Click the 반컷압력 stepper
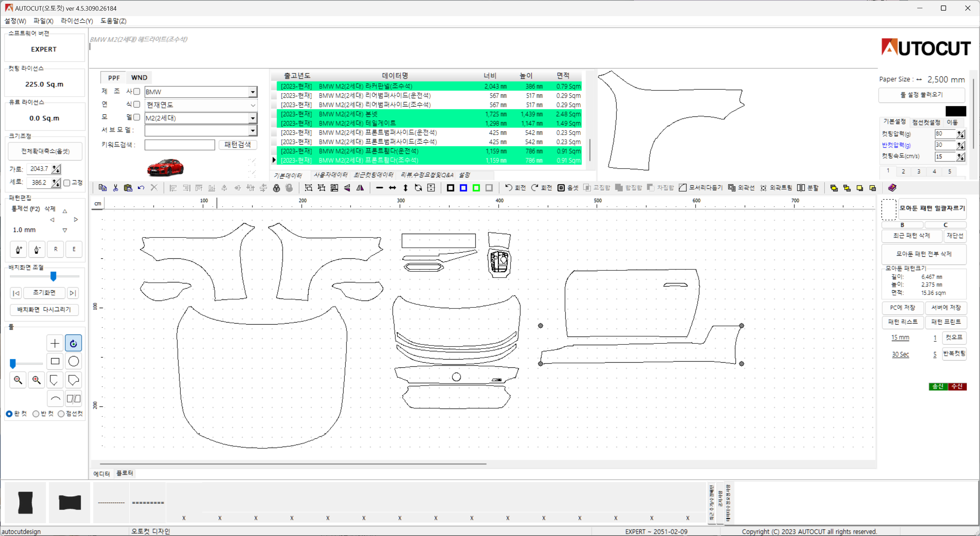 (x=960, y=145)
